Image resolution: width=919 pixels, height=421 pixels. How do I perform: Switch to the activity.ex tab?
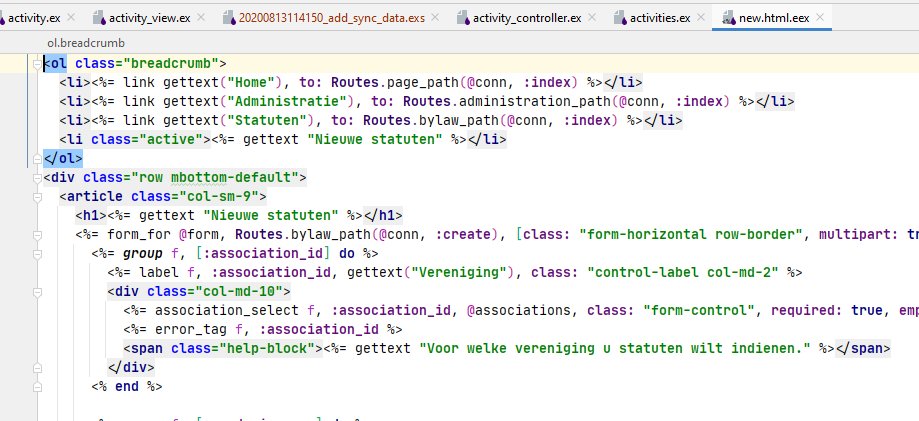tap(34, 18)
